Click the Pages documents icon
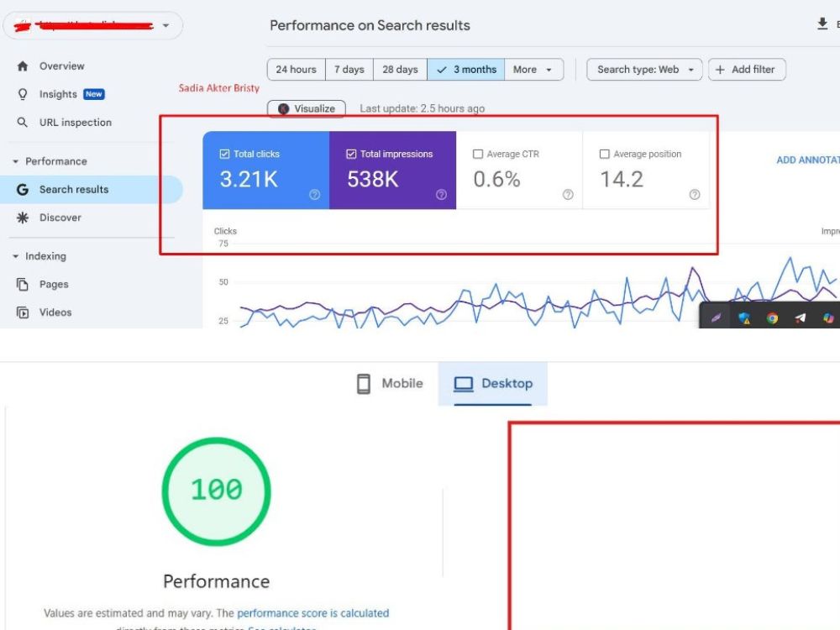Screen dimensions: 840x630 coord(23,284)
